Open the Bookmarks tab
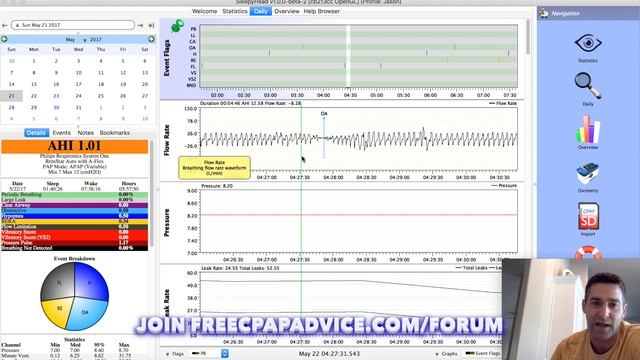Screen dimensions: 640x360 [115, 133]
